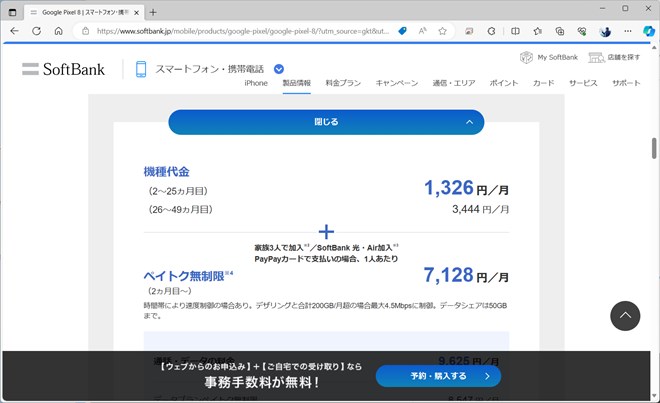Screen dimensions: 660x403
Task: Open 通信・エリア navigation item
Action: (454, 83)
